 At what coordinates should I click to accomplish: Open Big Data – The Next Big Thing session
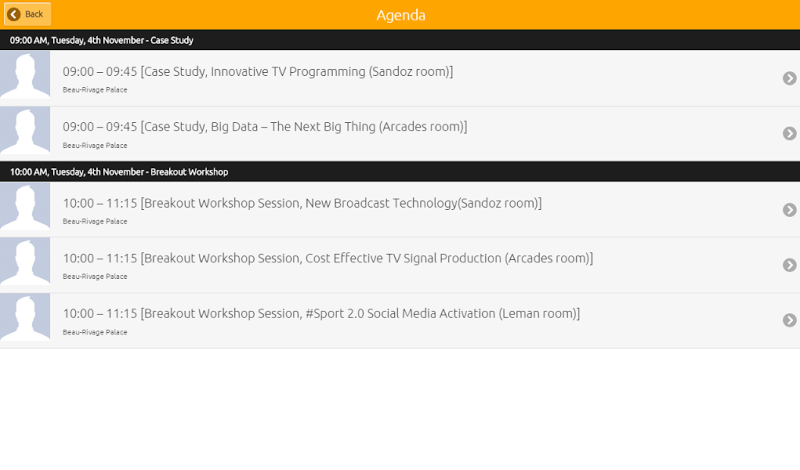(x=264, y=127)
